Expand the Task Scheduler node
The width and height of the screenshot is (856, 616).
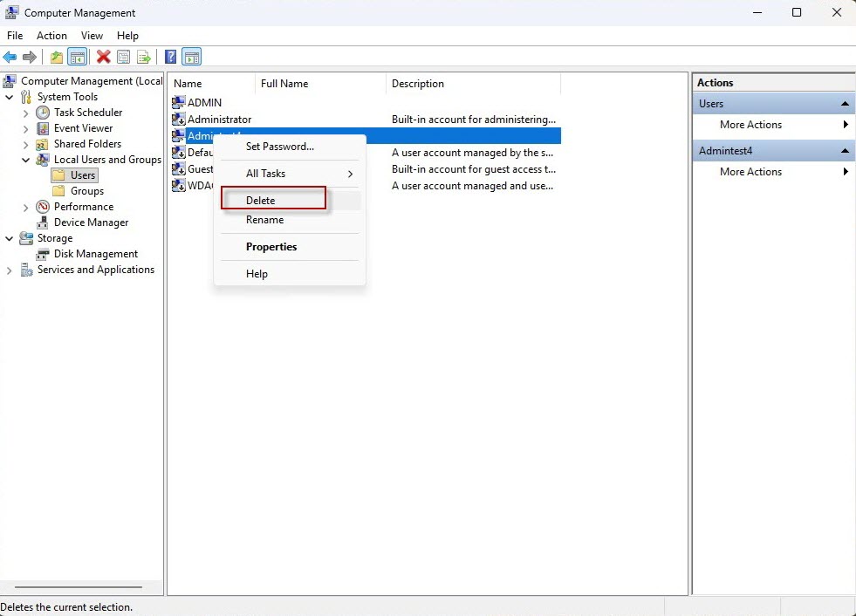tap(25, 113)
